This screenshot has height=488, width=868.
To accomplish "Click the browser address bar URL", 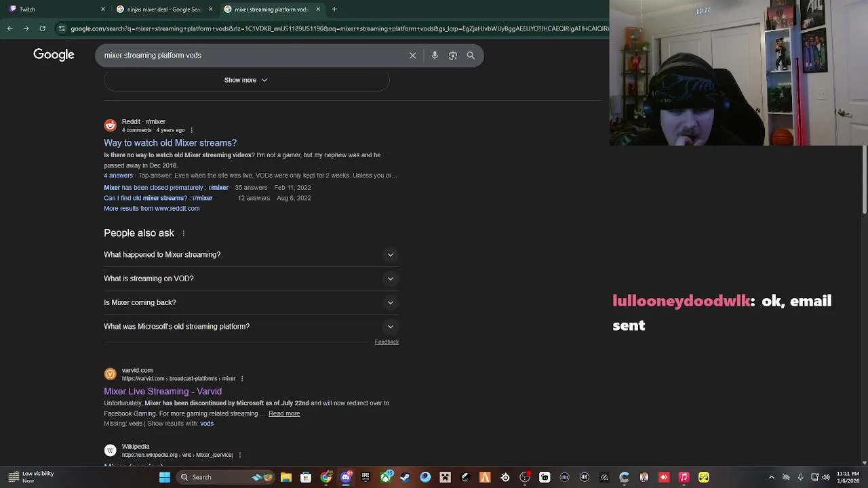I will coord(339,28).
